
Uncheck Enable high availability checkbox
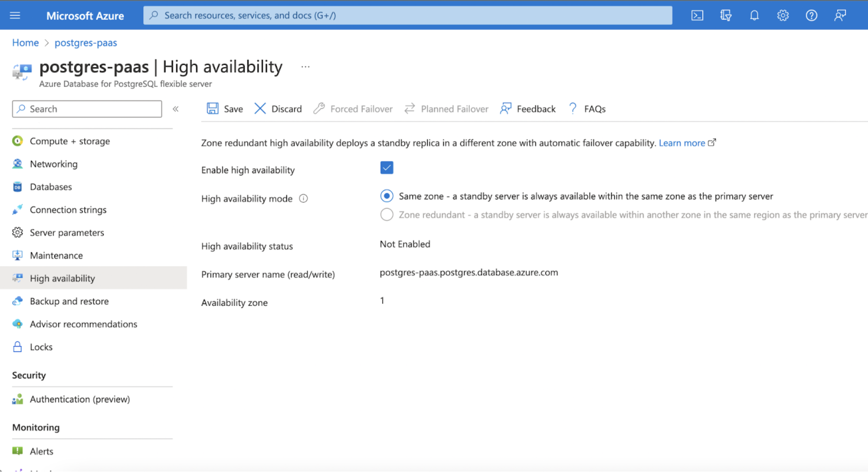[387, 168]
